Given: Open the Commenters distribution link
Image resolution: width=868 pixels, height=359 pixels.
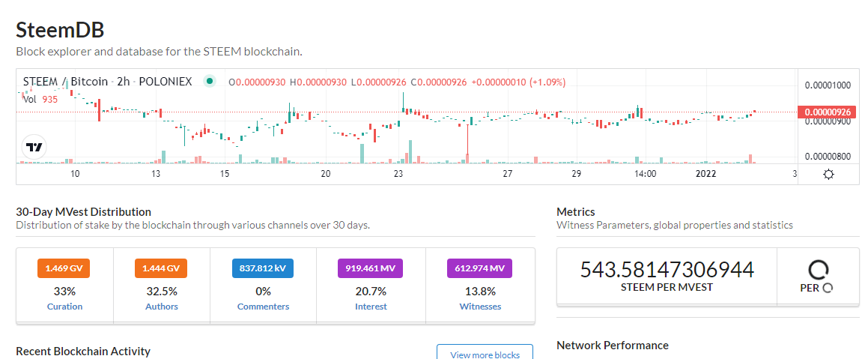Looking at the screenshot, I should click(x=264, y=307).
